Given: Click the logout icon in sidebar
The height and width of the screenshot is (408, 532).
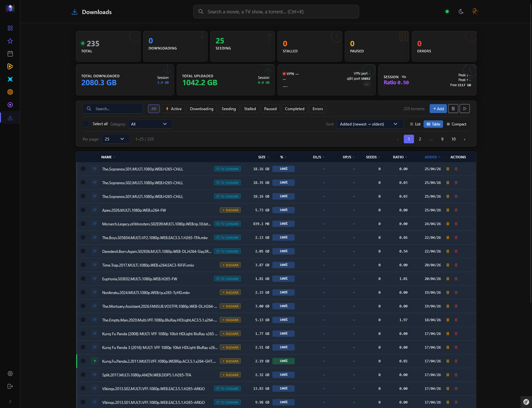Looking at the screenshot, I should (x=10, y=386).
